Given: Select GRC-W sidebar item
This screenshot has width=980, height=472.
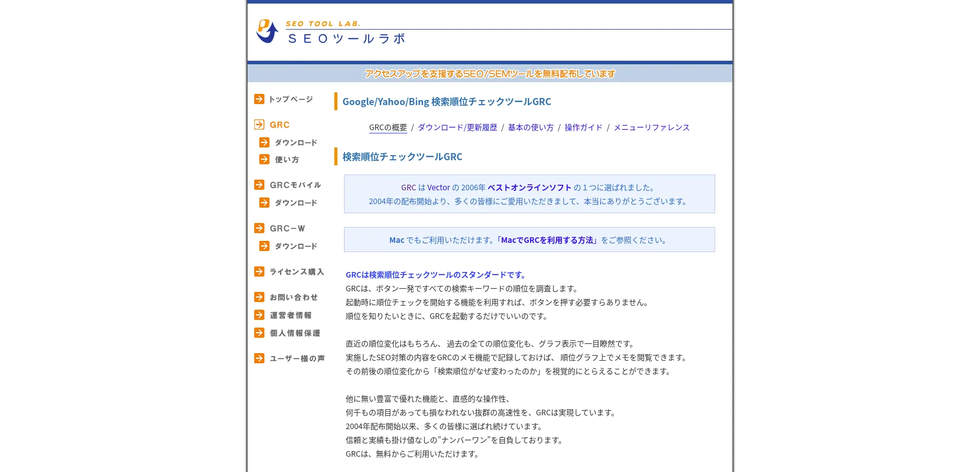Looking at the screenshot, I should 287,228.
